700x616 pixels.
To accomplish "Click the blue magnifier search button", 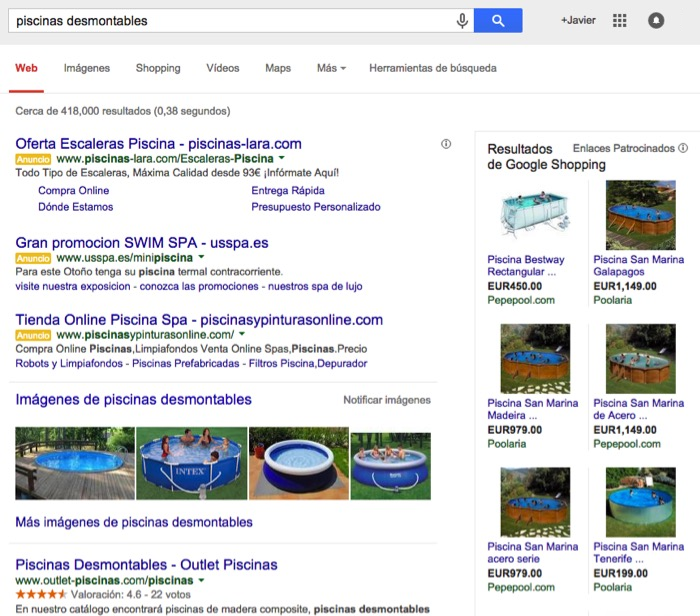I will (x=498, y=21).
